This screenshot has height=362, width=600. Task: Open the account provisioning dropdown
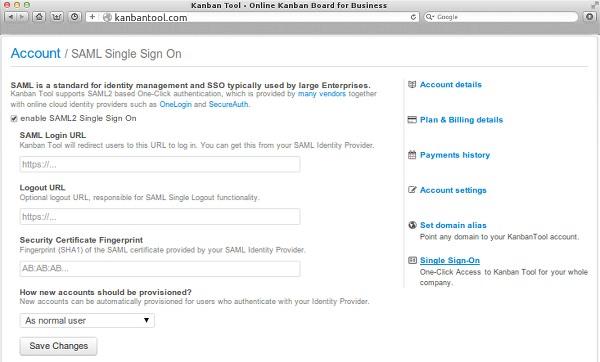[x=87, y=321]
